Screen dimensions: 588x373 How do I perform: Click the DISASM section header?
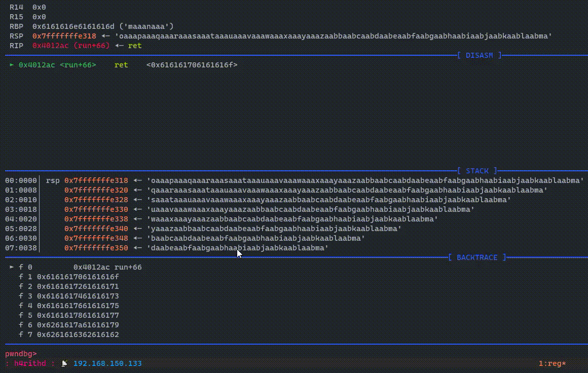(479, 55)
